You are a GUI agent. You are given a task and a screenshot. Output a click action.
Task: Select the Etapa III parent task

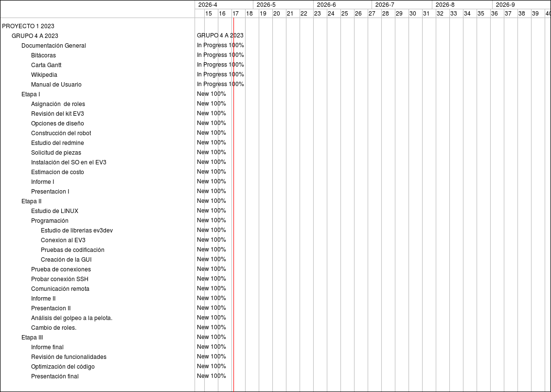pos(32,338)
